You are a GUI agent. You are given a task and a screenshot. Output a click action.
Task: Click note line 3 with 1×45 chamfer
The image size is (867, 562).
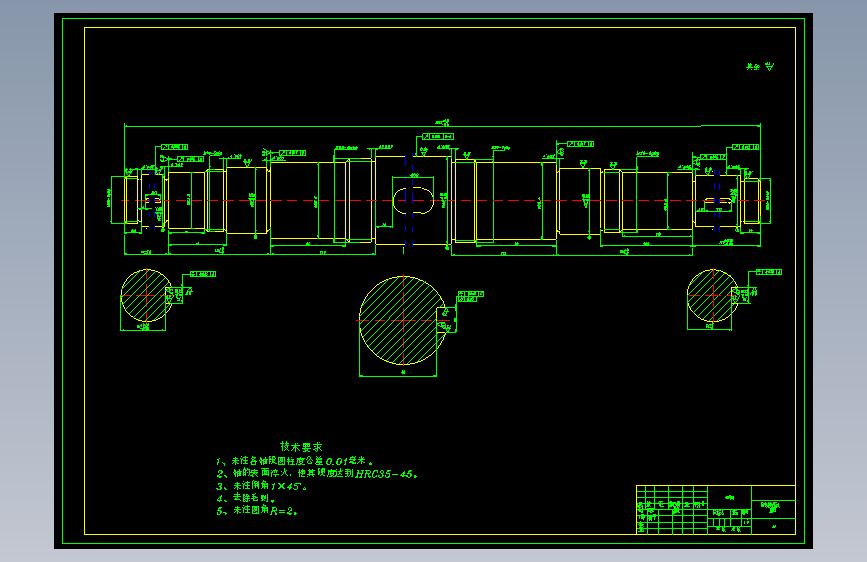[x=262, y=486]
